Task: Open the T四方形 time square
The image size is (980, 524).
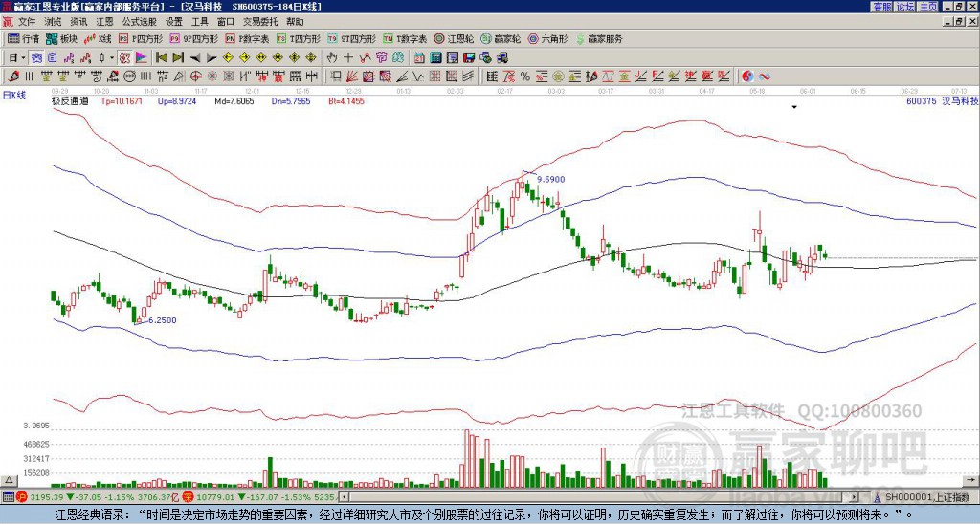Action: point(299,38)
